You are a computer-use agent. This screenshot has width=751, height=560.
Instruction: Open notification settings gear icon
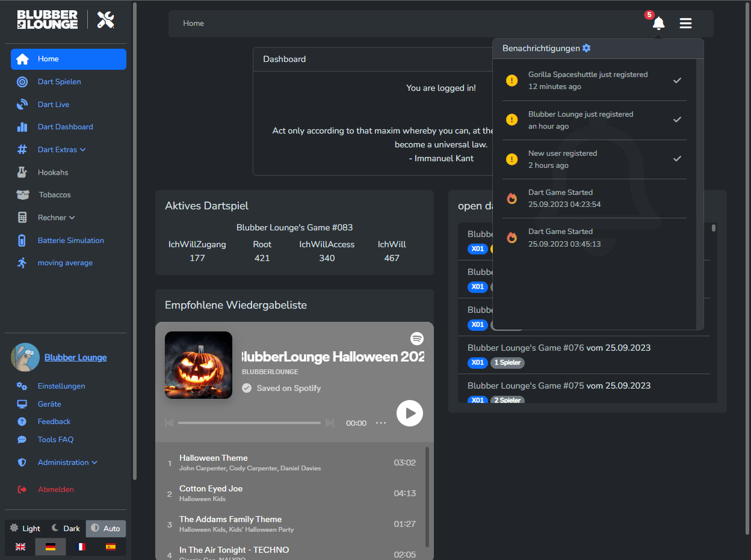[587, 48]
